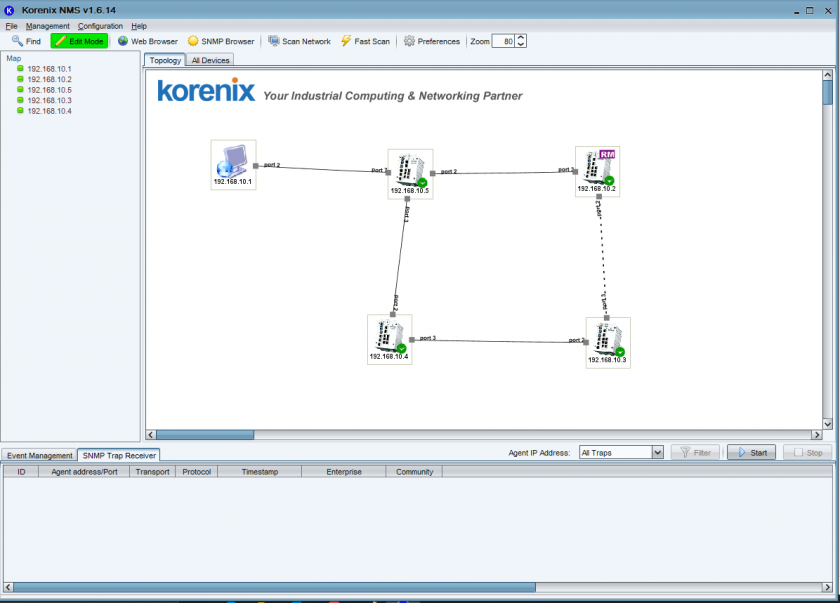
Task: Click the Zoom value field
Action: click(504, 41)
